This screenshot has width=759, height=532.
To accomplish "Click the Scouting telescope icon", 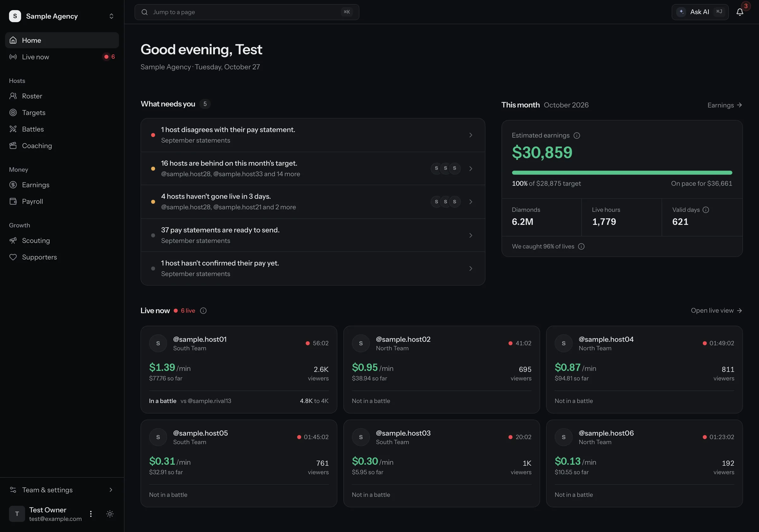I will click(x=13, y=241).
